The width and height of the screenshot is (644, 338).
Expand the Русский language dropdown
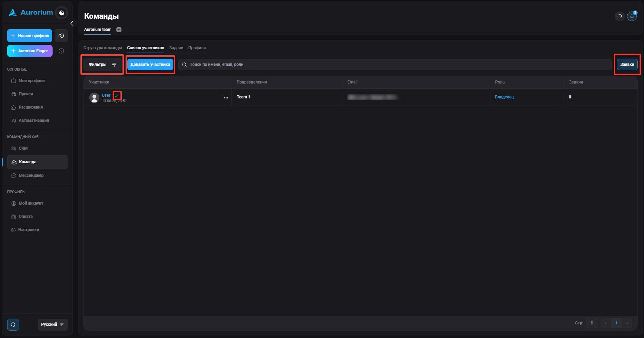pos(53,324)
